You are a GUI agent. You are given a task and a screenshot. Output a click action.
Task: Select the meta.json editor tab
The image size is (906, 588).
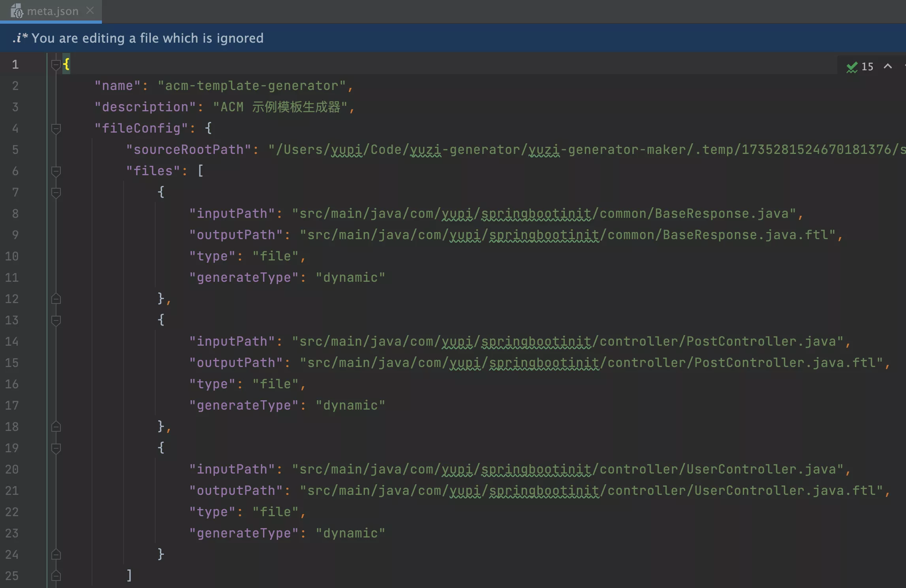(x=51, y=11)
